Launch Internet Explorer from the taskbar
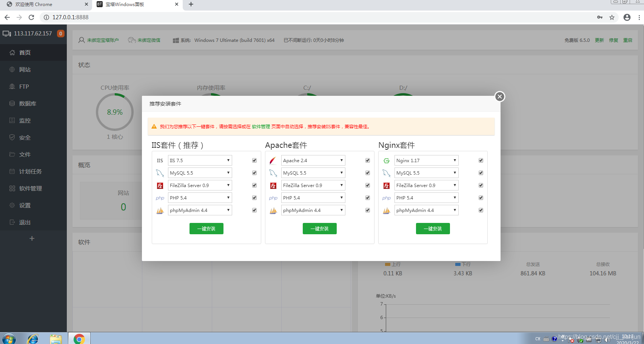Viewport: 644px width, 344px height. (33, 339)
